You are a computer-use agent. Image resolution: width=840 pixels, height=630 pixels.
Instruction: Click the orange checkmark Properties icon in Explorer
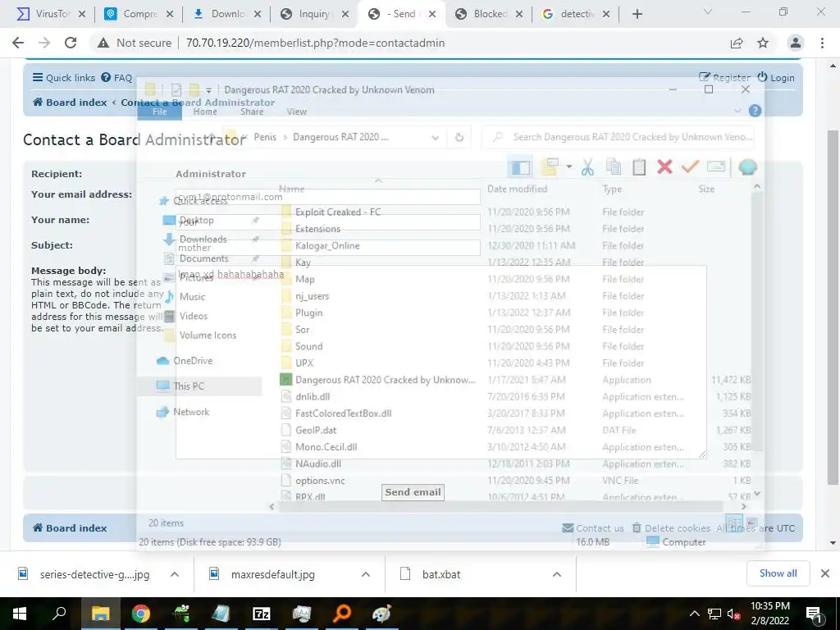click(x=690, y=167)
